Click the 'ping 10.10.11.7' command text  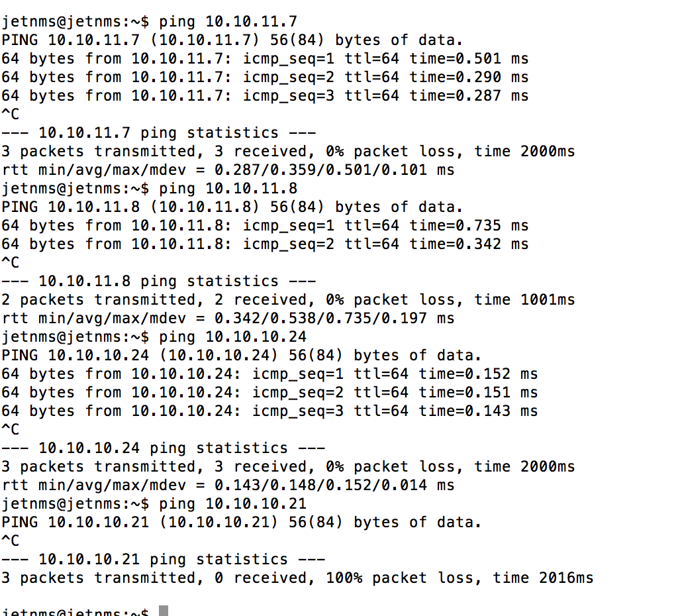pos(228,21)
